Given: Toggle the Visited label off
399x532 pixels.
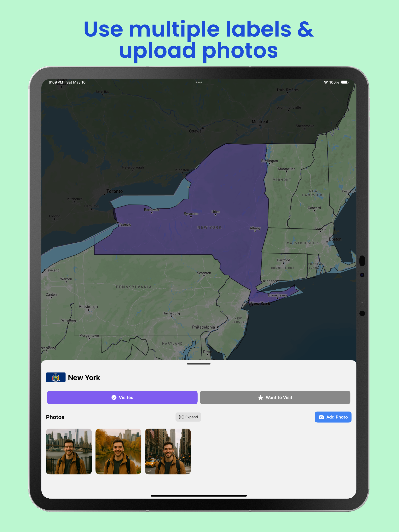Looking at the screenshot, I should 122,398.
